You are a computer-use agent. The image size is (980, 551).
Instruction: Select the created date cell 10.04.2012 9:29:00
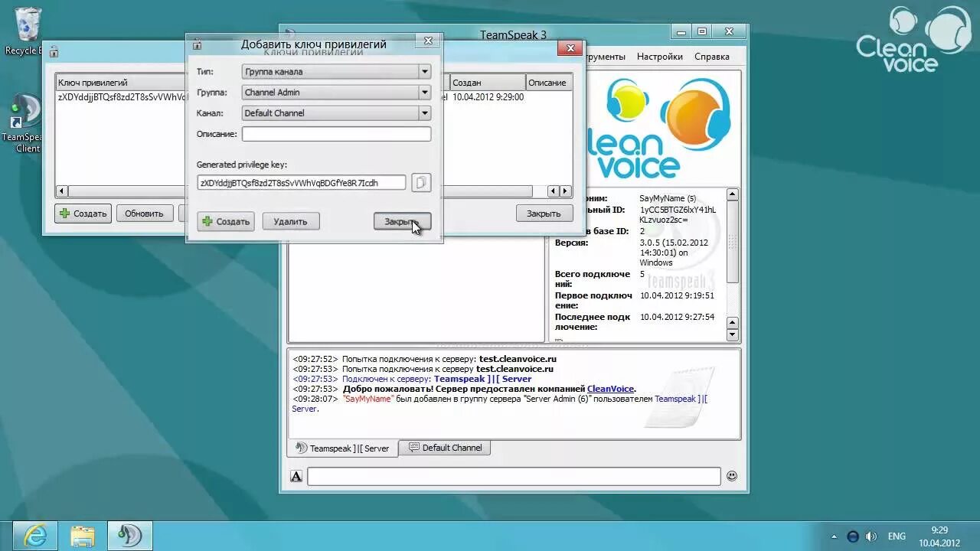488,97
